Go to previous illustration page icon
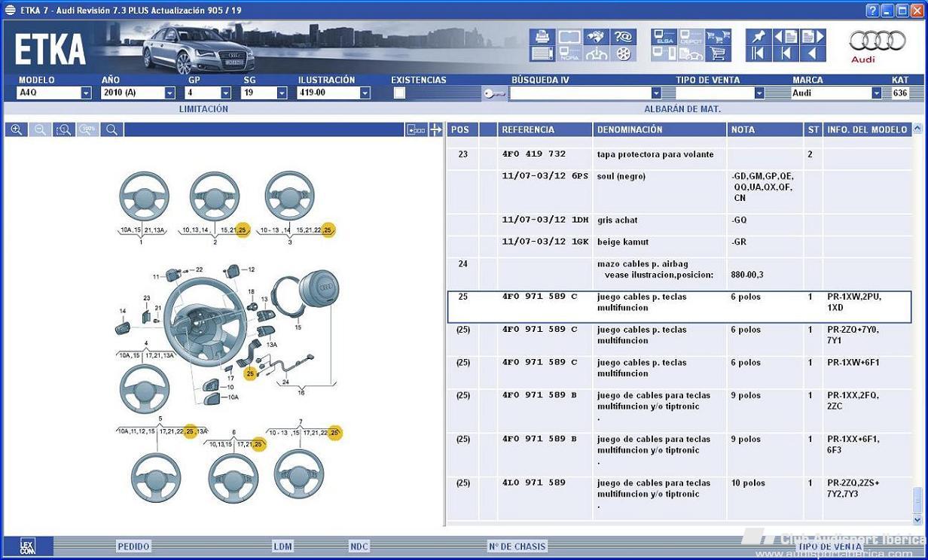Image resolution: width=928 pixels, height=560 pixels. coord(785,37)
